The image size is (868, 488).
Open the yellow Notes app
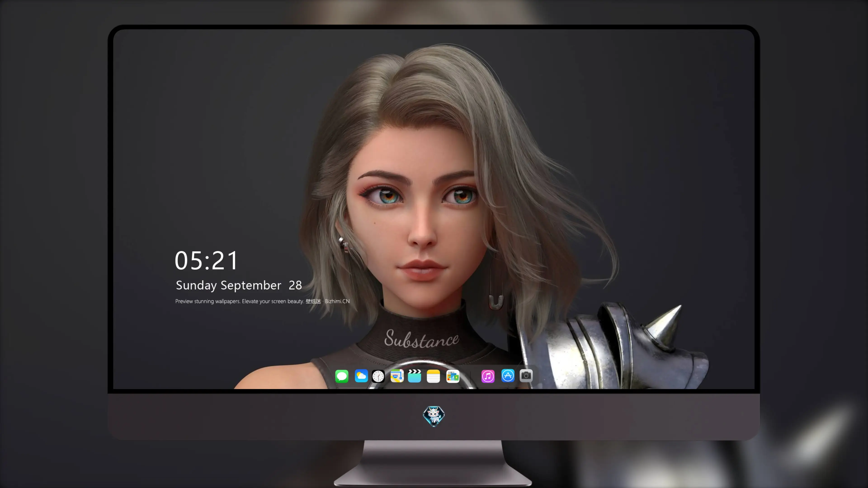tap(433, 376)
